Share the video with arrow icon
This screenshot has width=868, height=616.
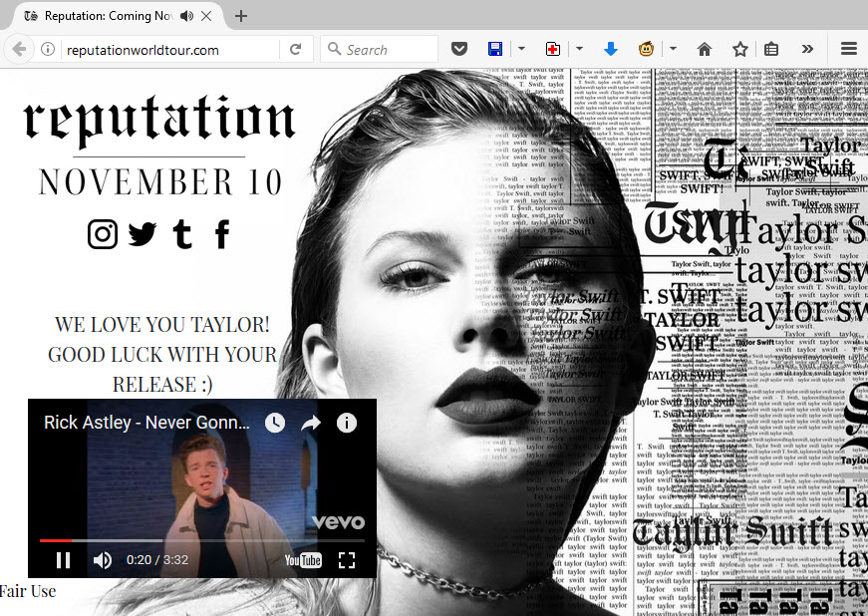[x=311, y=424]
